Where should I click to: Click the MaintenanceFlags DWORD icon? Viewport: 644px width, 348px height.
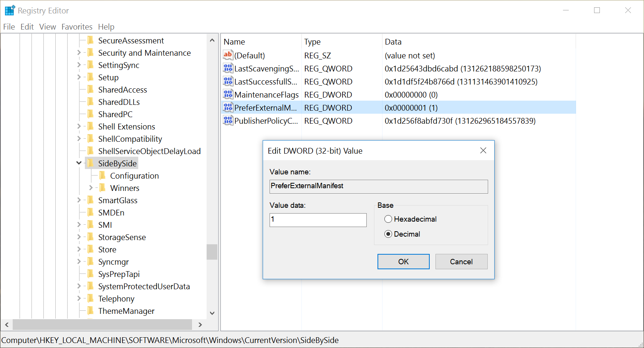click(x=228, y=94)
